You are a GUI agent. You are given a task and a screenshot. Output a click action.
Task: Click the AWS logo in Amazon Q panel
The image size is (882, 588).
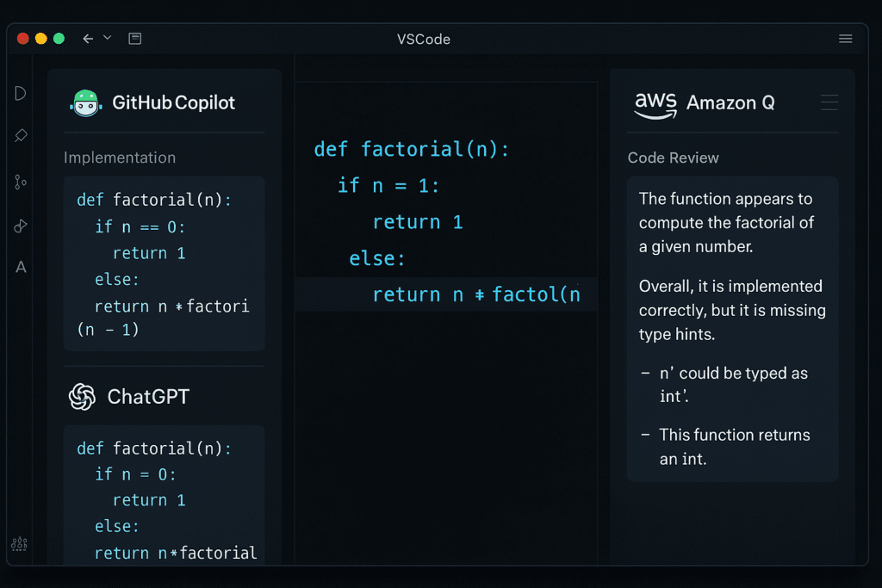point(655,104)
